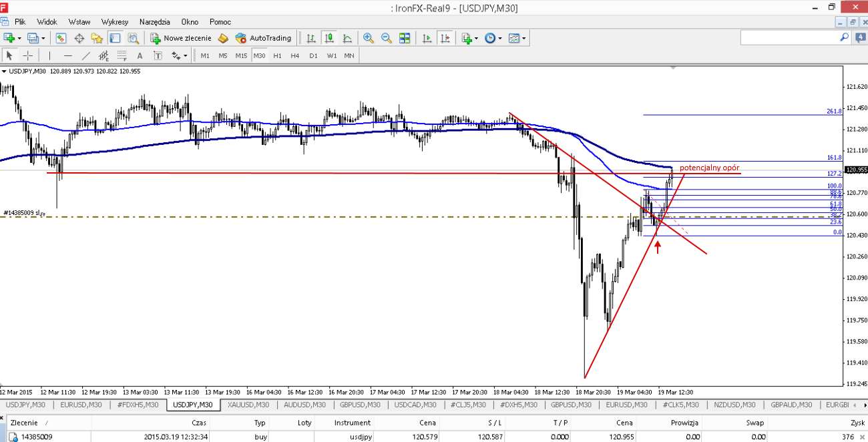
Task: Expand the Periods dropdown arrow
Action: click(x=500, y=39)
